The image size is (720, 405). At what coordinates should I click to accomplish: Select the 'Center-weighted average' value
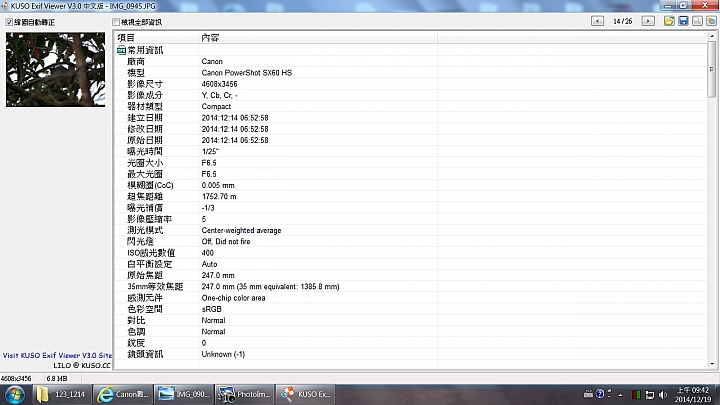coord(242,230)
